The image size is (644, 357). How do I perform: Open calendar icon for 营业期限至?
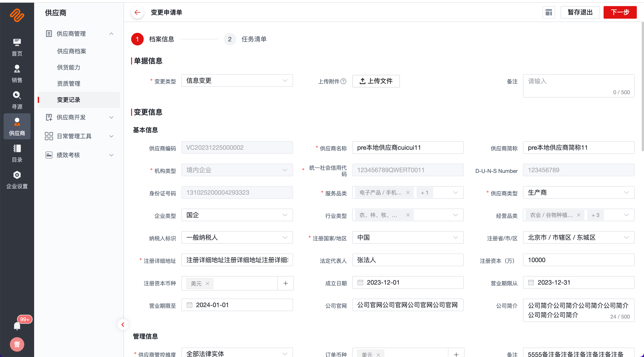coord(190,305)
